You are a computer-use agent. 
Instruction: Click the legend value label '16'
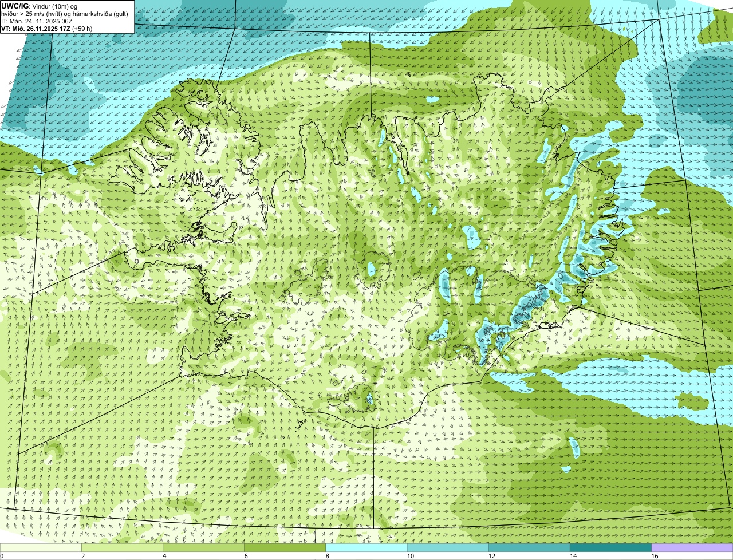[655, 556]
